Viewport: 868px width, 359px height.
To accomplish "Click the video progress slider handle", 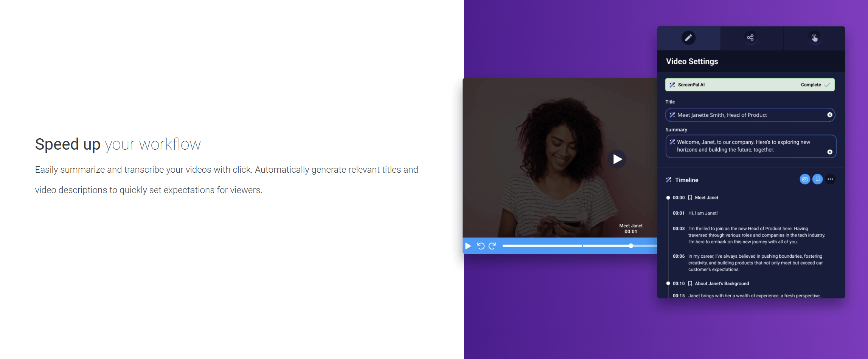I will [631, 246].
